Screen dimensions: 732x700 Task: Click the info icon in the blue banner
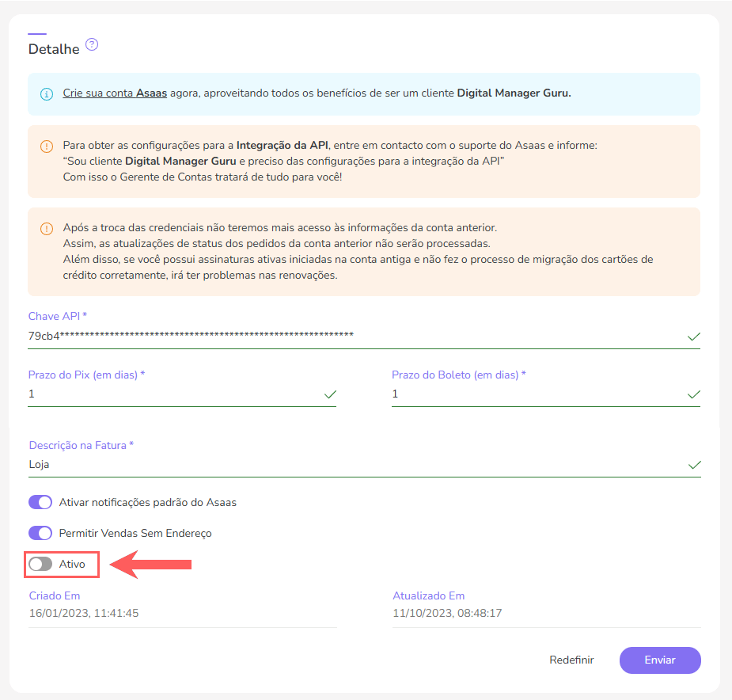[47, 93]
